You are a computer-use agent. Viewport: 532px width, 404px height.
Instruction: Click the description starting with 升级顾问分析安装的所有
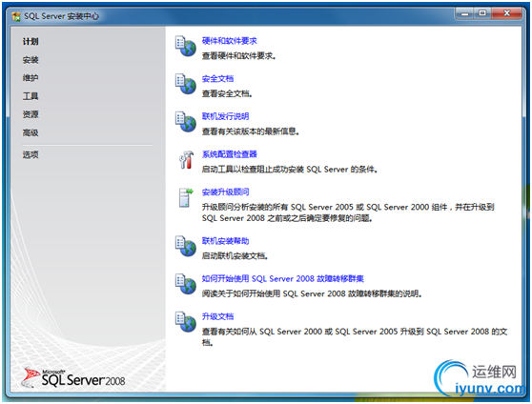(348, 212)
